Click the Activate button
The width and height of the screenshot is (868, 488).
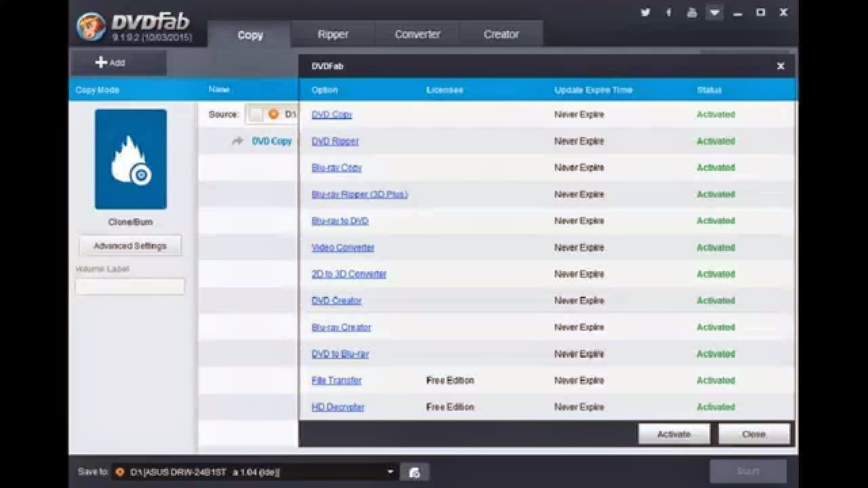pos(674,434)
